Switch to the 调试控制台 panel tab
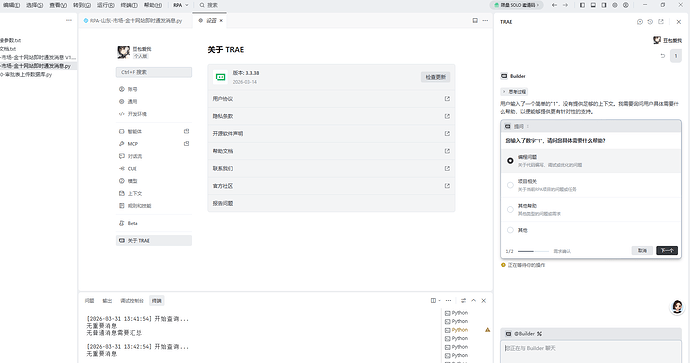This screenshot has width=690, height=363. click(132, 301)
